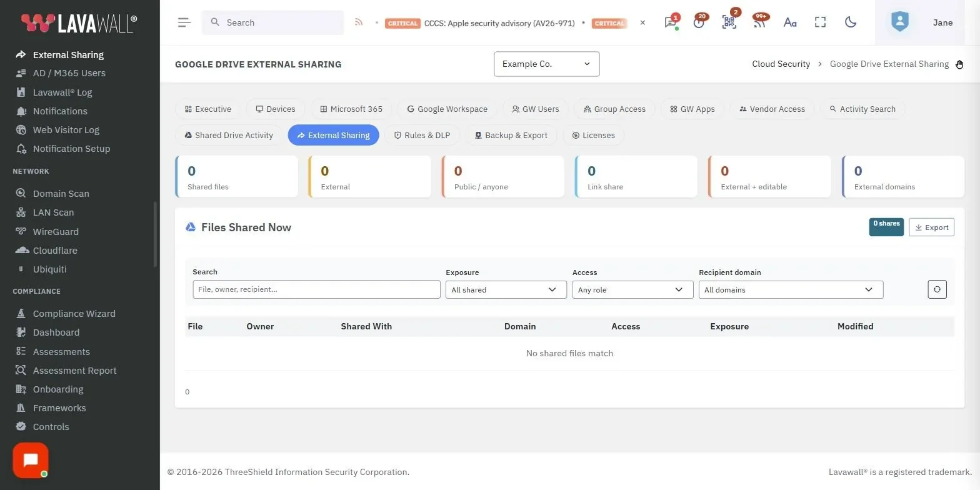This screenshot has width=980, height=490.
Task: Open WireGuard in the sidebar
Action: [x=56, y=232]
